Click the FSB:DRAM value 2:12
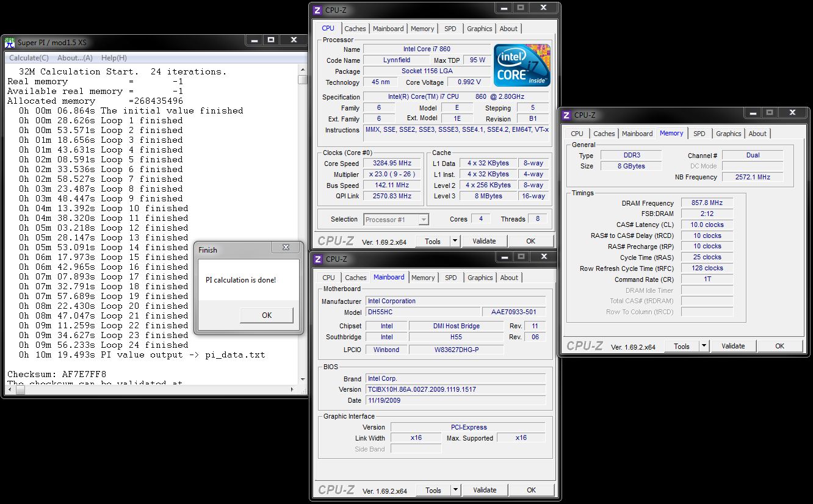 [707, 214]
